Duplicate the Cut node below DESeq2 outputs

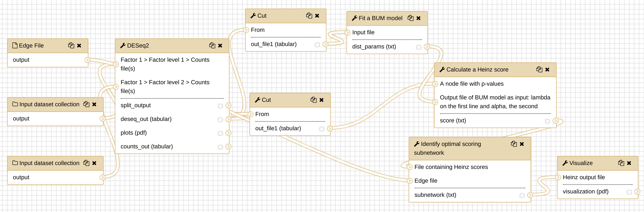coord(313,100)
